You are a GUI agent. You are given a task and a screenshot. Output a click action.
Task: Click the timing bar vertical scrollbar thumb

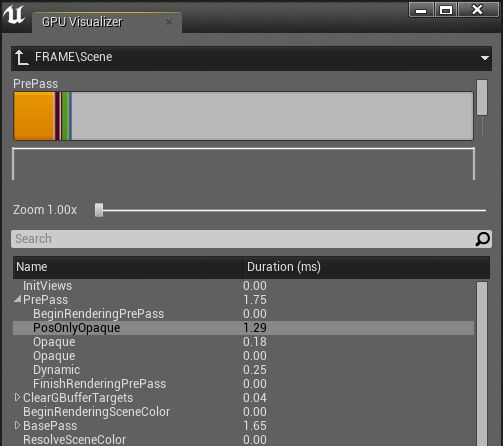pyautogui.click(x=482, y=97)
